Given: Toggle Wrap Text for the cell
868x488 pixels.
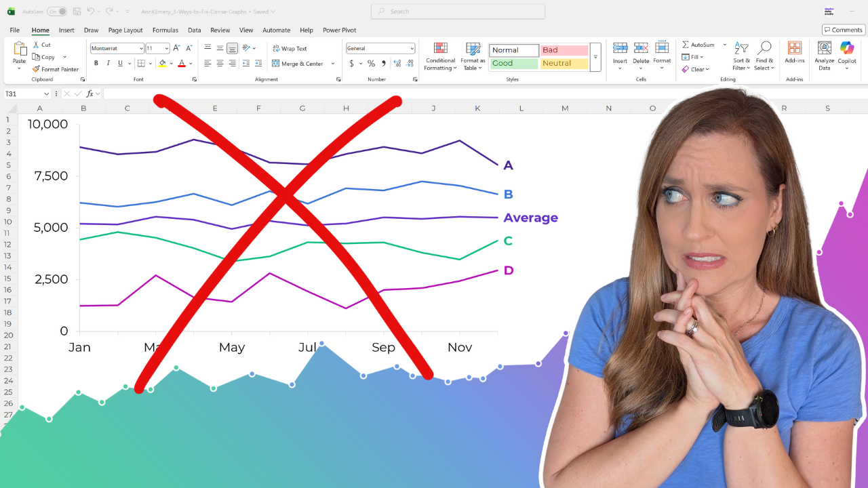Looking at the screenshot, I should pyautogui.click(x=290, y=49).
